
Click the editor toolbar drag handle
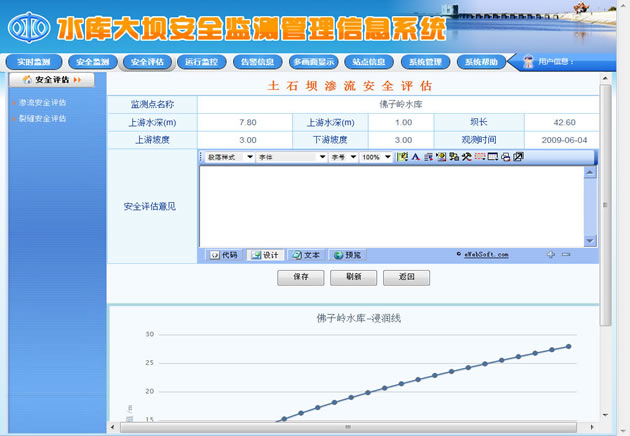coord(201,157)
